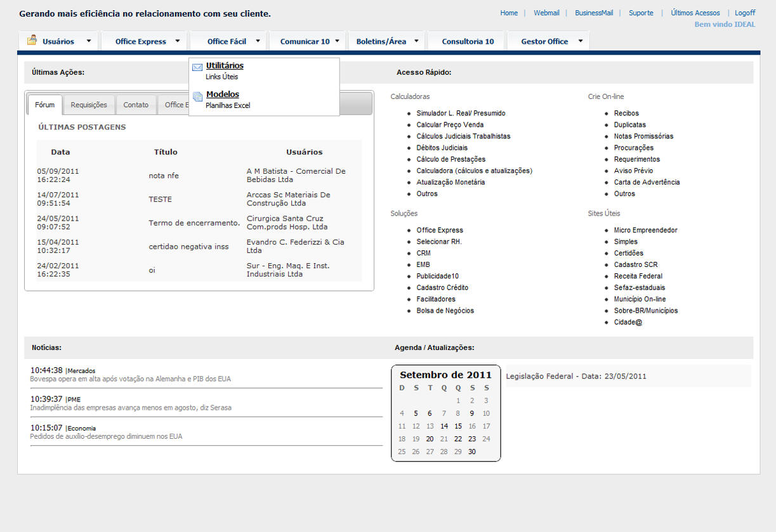Create Recibos online
This screenshot has width=776, height=532.
click(x=626, y=114)
